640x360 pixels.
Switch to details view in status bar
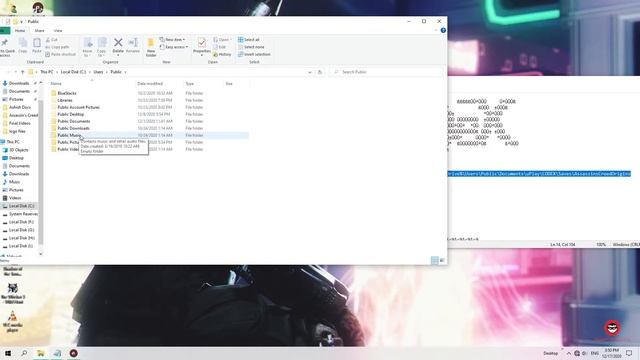[435, 260]
